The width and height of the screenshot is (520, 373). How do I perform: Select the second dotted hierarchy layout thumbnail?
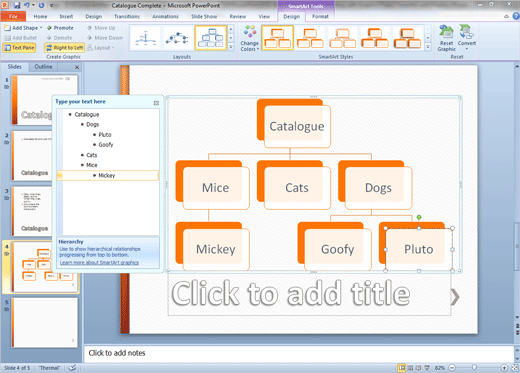pyautogui.click(x=178, y=38)
